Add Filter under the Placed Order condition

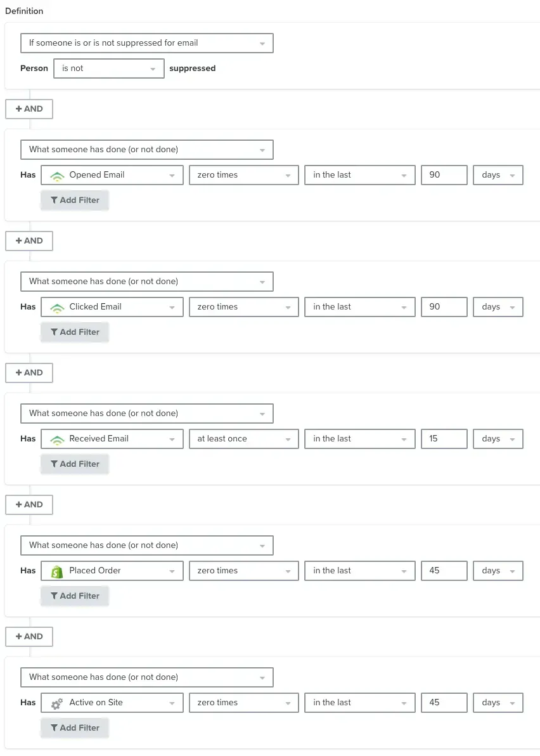click(75, 596)
